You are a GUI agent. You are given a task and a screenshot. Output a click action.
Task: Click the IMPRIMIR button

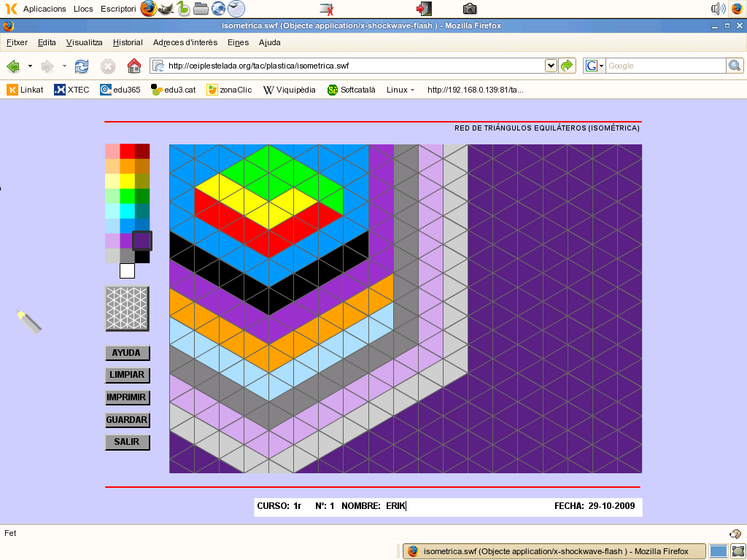coord(127,397)
